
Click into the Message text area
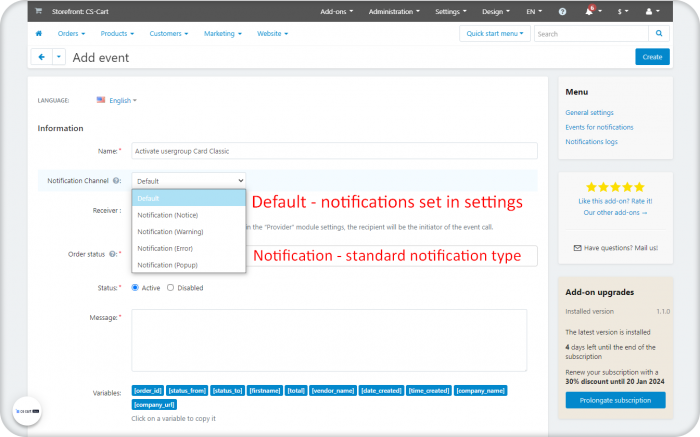(x=329, y=340)
